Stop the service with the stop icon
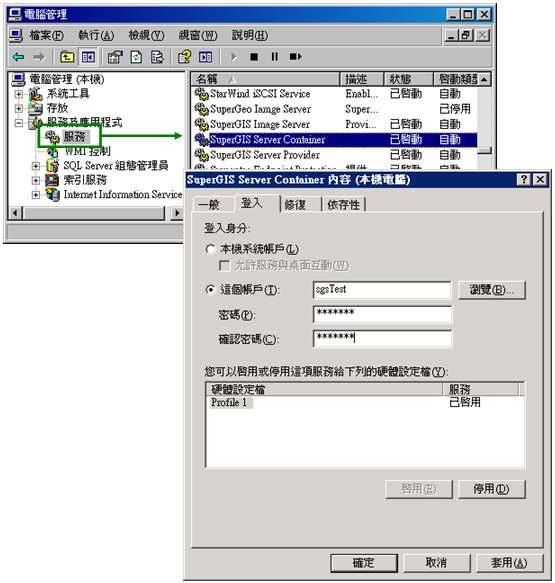 coord(254,57)
